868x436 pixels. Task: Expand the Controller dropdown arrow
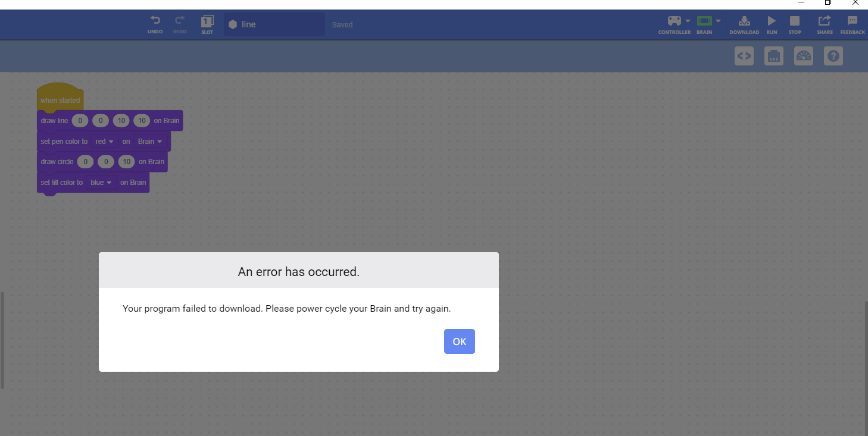click(x=688, y=21)
